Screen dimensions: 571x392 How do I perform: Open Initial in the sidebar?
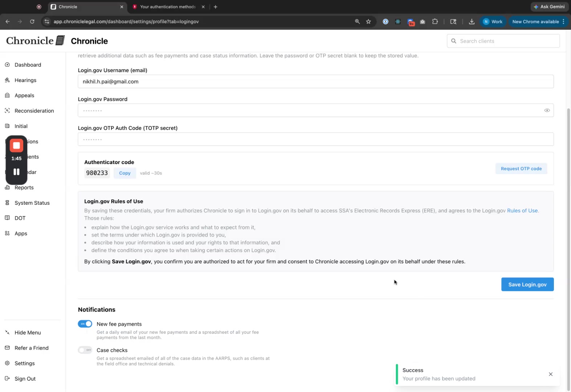coord(21,126)
